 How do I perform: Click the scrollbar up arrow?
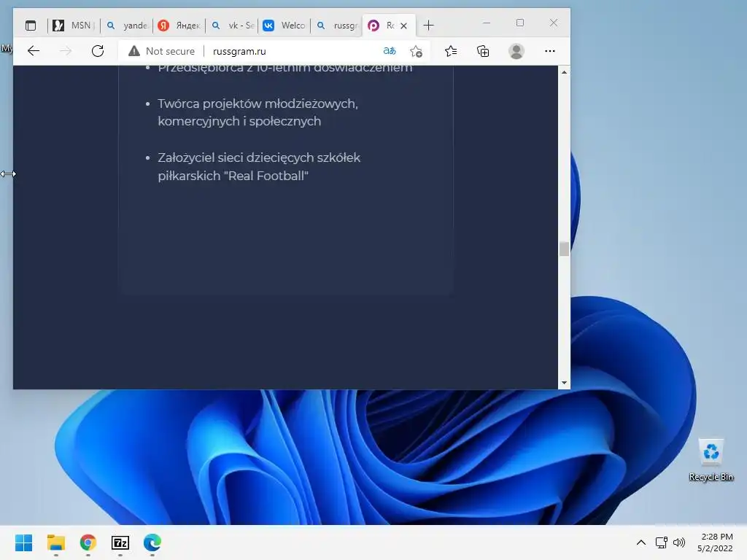(564, 72)
